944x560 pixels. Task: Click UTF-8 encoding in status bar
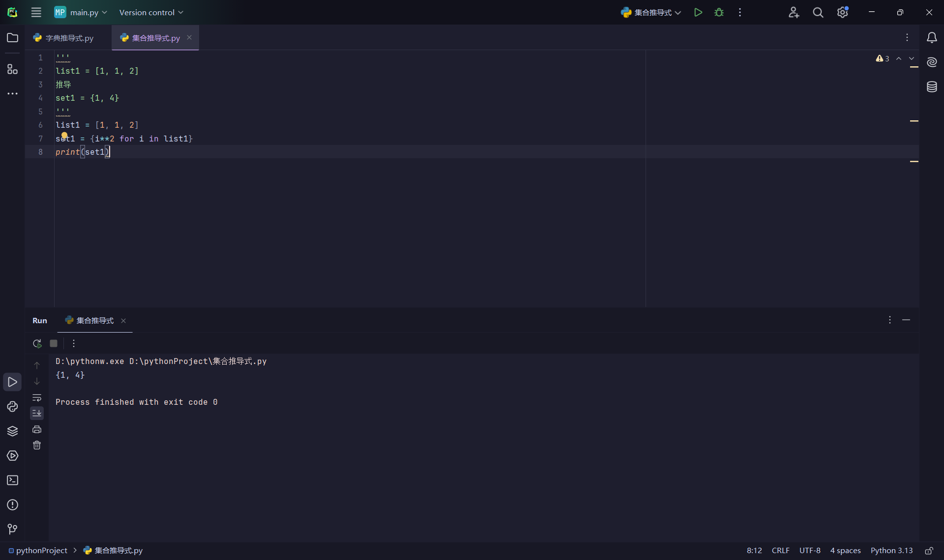[x=810, y=551]
